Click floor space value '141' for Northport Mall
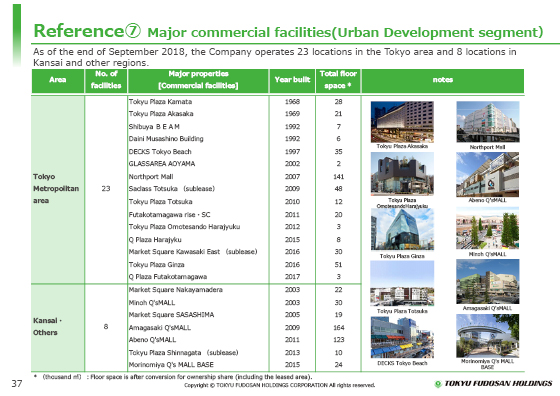 pyautogui.click(x=339, y=177)
